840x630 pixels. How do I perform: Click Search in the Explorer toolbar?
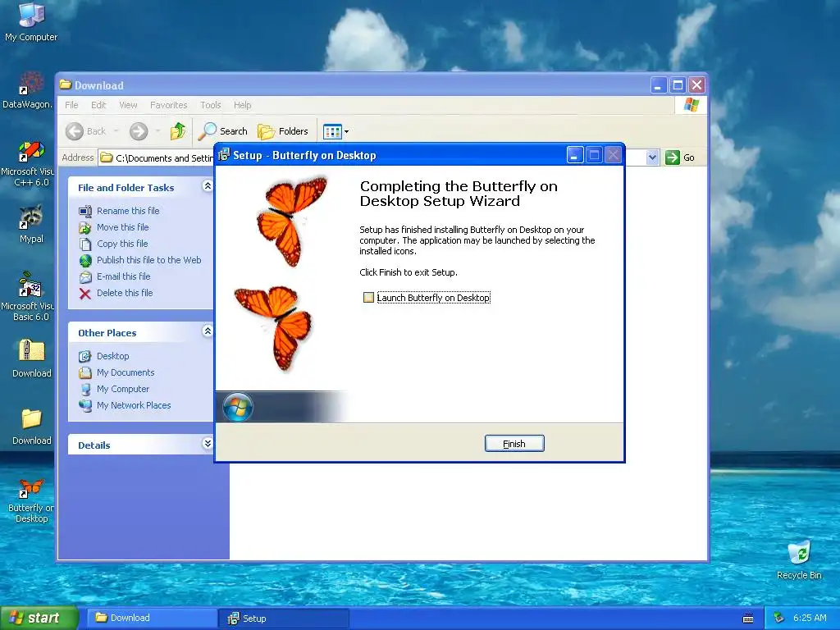pyautogui.click(x=223, y=131)
